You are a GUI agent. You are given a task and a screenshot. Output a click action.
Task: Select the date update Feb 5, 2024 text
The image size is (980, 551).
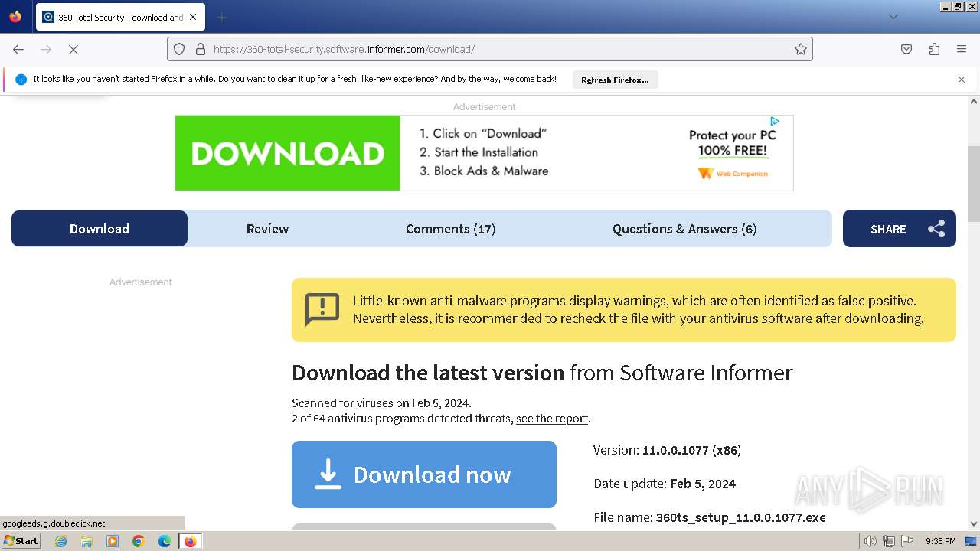tap(703, 484)
